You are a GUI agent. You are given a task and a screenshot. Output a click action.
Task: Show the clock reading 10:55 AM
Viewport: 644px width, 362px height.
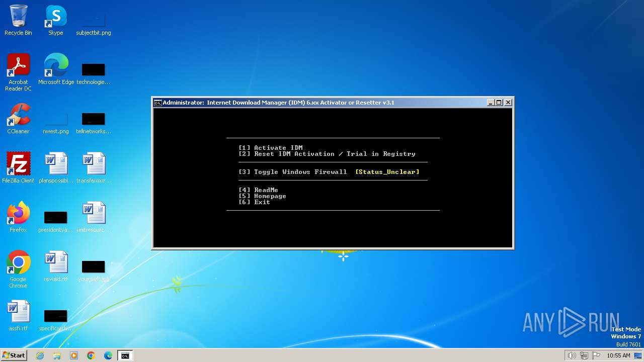pos(618,355)
